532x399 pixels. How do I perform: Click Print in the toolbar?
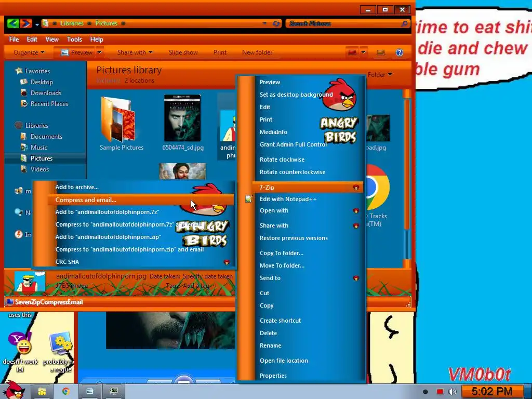pyautogui.click(x=220, y=52)
